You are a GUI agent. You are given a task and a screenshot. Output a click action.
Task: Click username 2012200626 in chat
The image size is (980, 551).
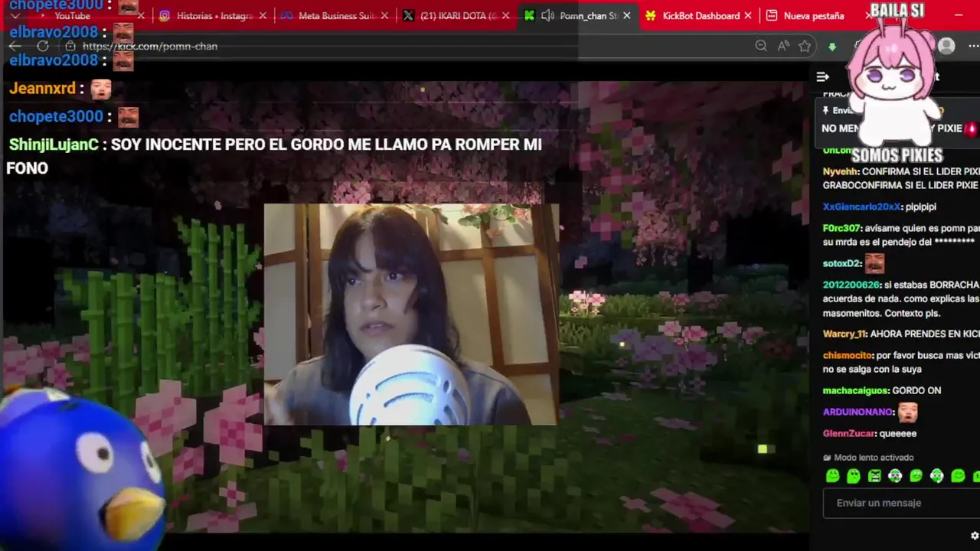(851, 285)
